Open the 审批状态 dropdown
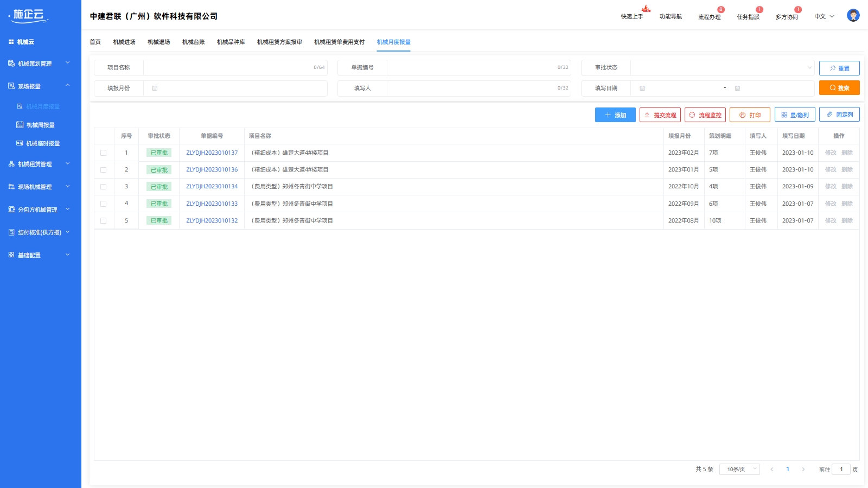 pyautogui.click(x=722, y=68)
